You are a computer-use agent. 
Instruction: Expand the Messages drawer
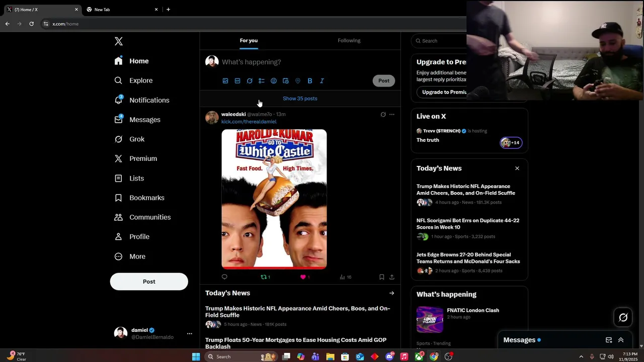click(x=621, y=340)
